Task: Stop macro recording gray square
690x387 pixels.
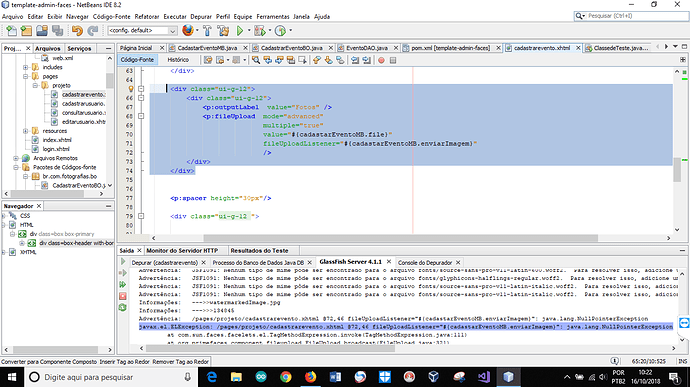Action: click(393, 60)
